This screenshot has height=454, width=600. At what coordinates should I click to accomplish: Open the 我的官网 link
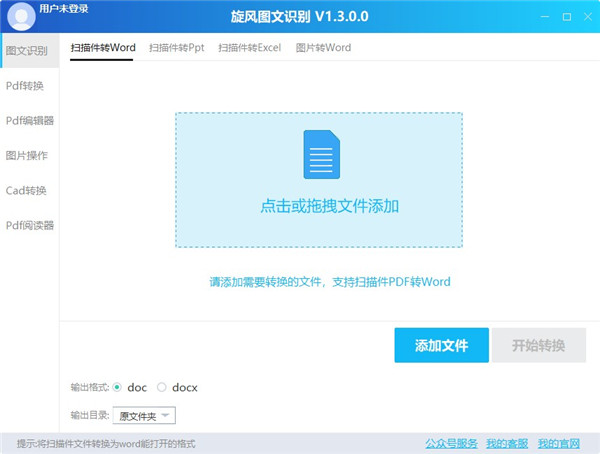[558, 443]
